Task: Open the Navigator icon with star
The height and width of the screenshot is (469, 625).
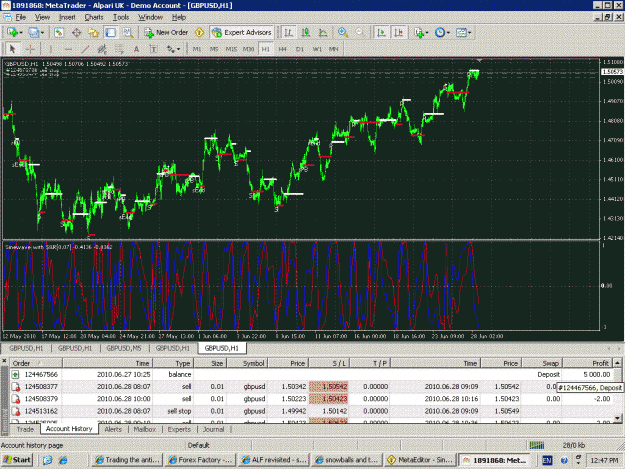Action: tap(93, 33)
